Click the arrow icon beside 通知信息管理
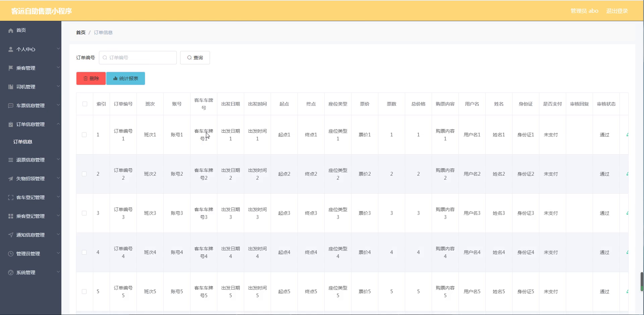The height and width of the screenshot is (315, 644). 11,235
